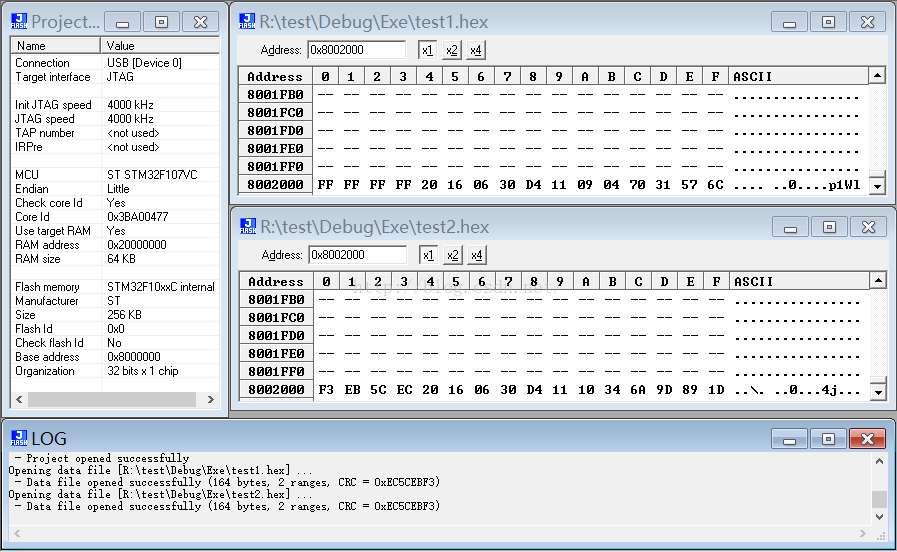Click LOG window scroll up arrow
The image size is (897, 552).
click(879, 461)
